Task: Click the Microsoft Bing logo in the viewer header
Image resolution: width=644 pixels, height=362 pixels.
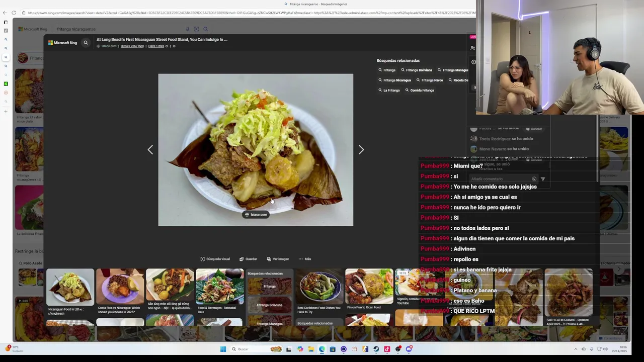Action: 62,43
